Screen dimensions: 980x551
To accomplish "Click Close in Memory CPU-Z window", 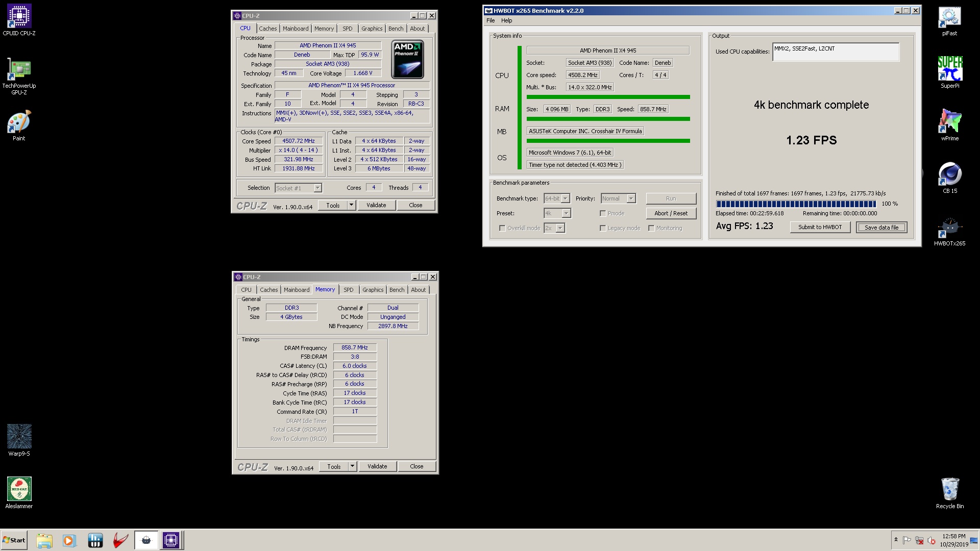I will 416,466.
